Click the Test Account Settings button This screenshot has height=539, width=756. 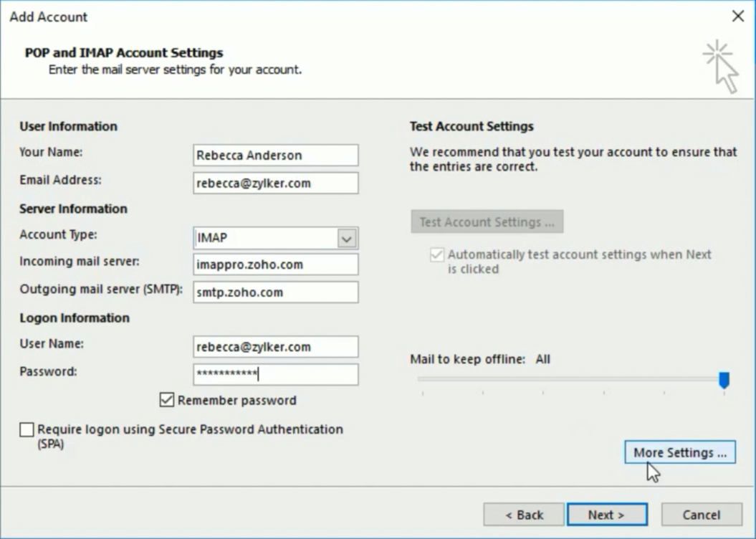[487, 221]
